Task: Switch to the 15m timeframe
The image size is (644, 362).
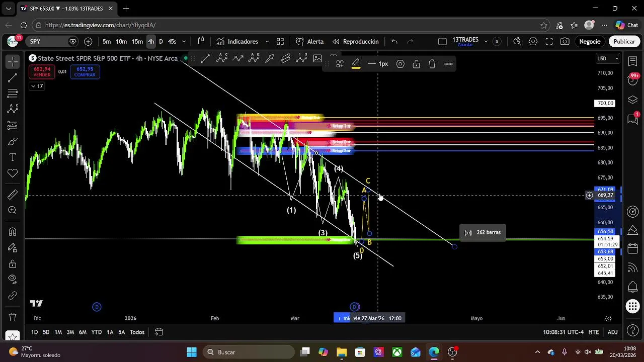Action: tap(137, 42)
